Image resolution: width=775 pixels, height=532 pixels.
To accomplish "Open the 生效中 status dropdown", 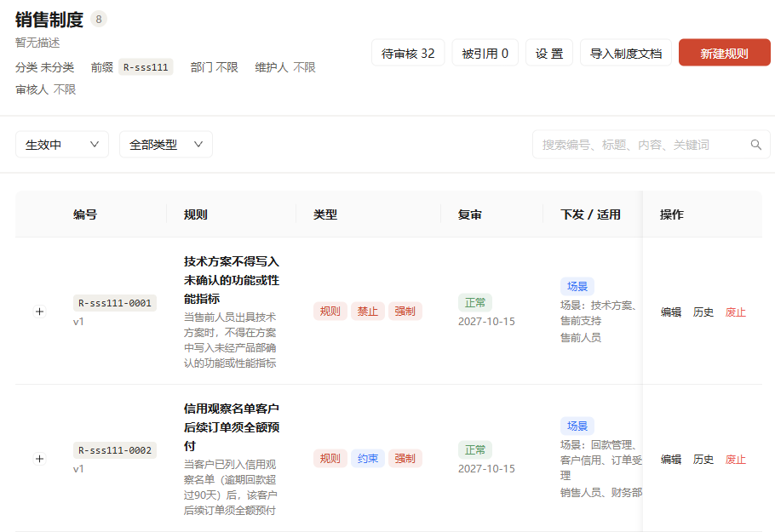I will pos(62,145).
